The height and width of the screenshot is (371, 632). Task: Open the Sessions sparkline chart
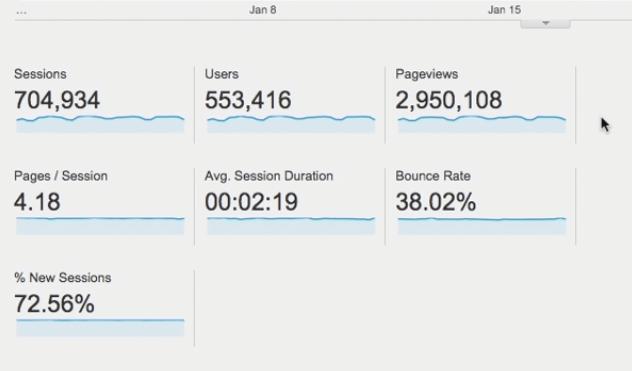[x=100, y=125]
